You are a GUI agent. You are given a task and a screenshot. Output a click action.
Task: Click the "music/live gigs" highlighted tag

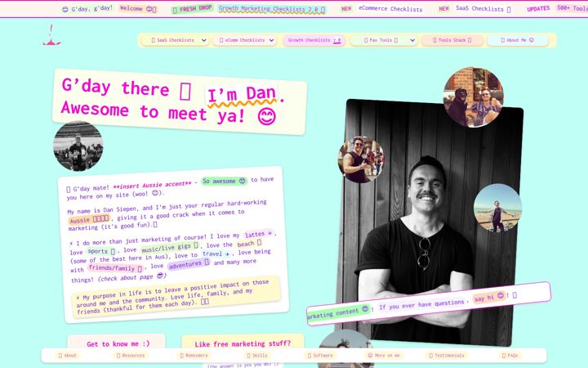click(x=170, y=248)
